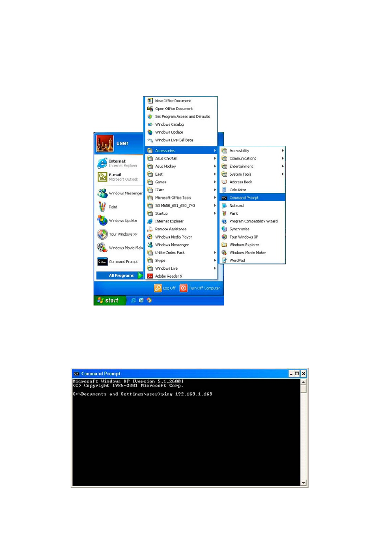Launch Adobe Reader 9
The width and height of the screenshot is (392, 556).
(x=181, y=276)
